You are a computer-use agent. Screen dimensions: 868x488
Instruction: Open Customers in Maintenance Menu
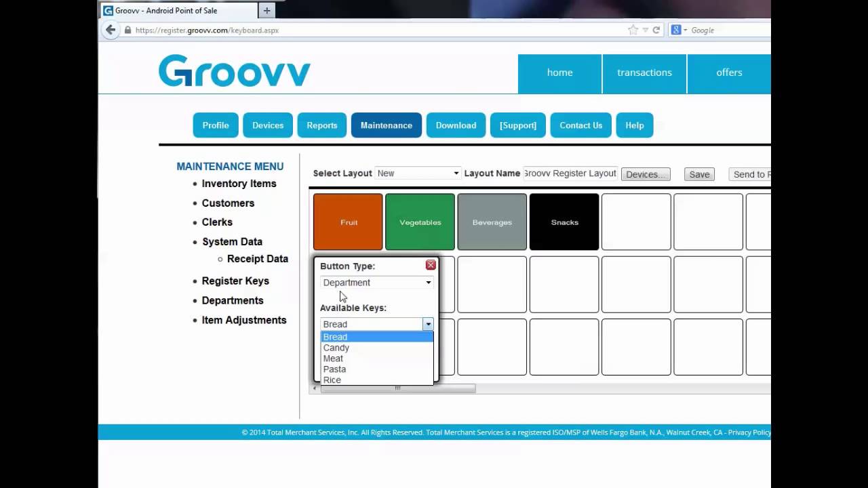pyautogui.click(x=228, y=203)
